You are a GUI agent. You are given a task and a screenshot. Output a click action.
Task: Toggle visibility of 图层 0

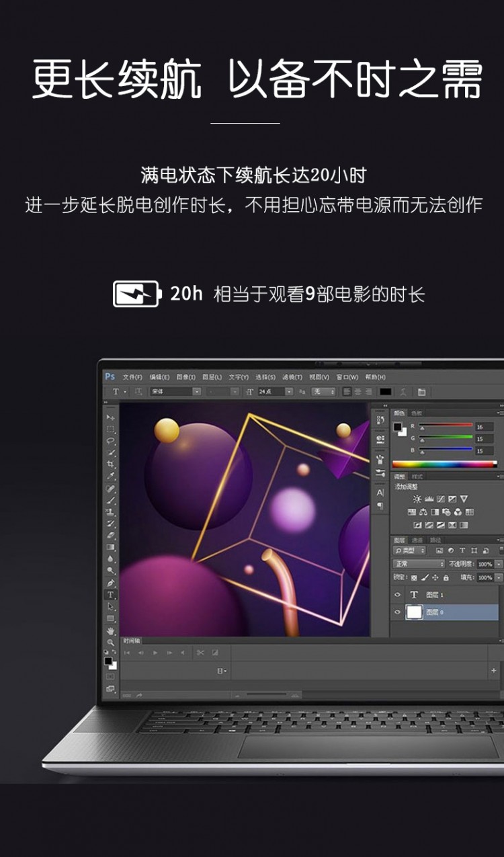coord(398,612)
